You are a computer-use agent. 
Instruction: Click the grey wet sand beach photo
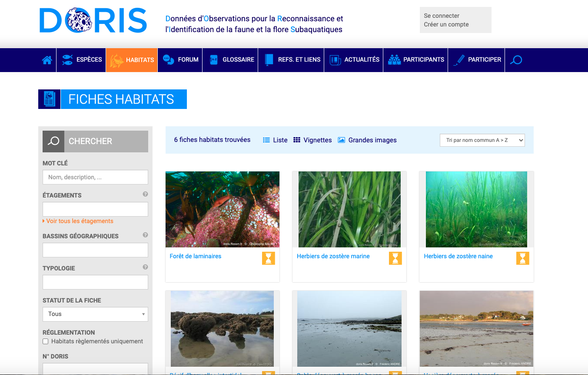[349, 329]
